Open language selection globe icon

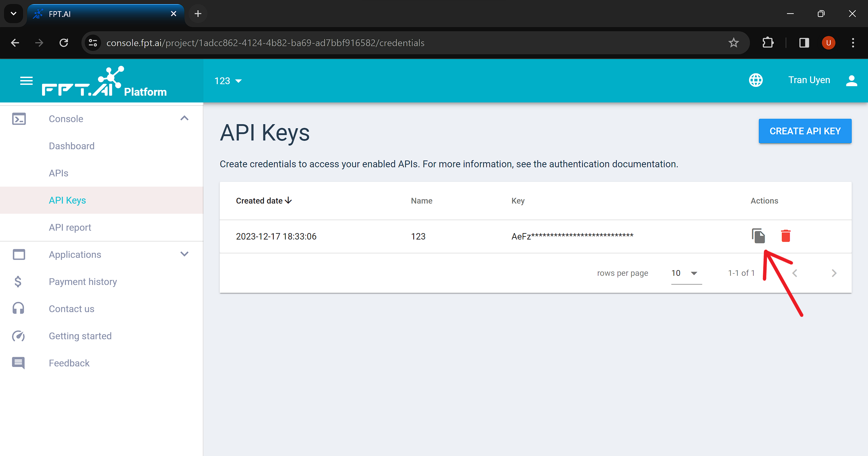pos(756,80)
